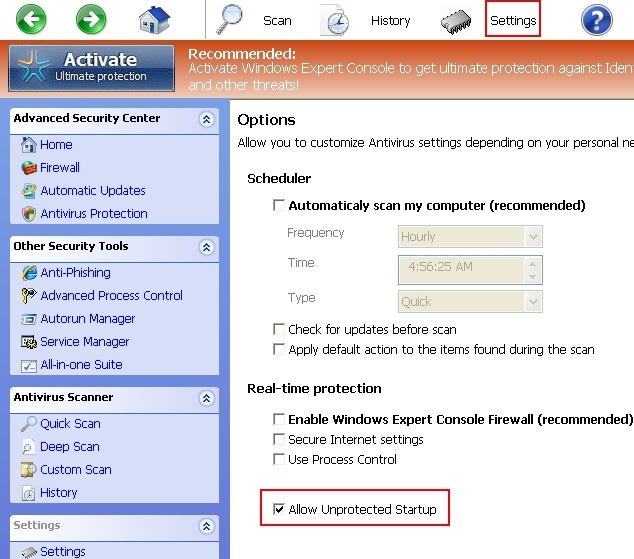634x559 pixels.
Task: Click the scan Time spinner field
Action: (461, 269)
